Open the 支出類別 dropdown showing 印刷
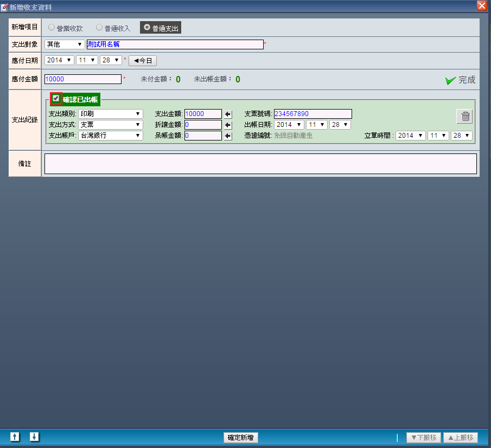Viewport: 491px width, 448px height. [x=110, y=114]
